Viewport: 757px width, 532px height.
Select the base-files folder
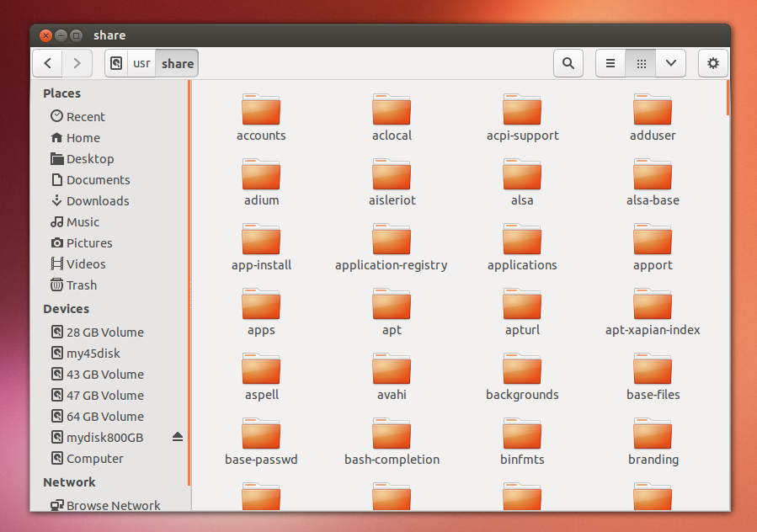(653, 377)
